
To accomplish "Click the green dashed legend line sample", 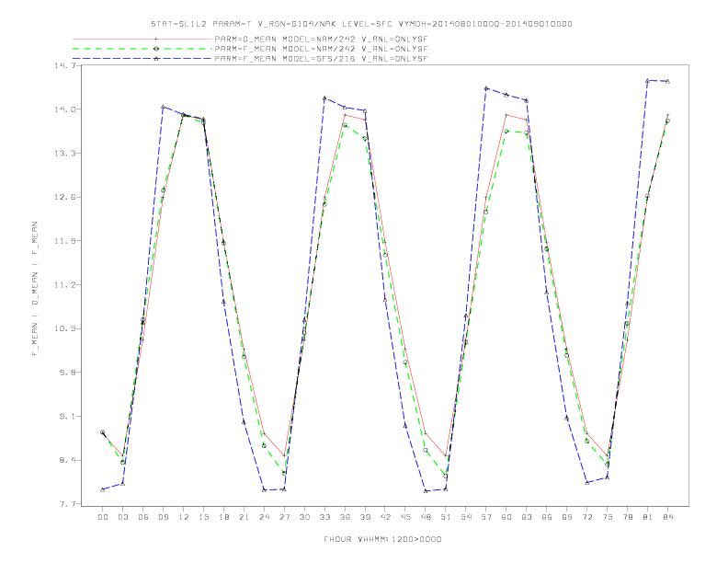I will pyautogui.click(x=142, y=49).
